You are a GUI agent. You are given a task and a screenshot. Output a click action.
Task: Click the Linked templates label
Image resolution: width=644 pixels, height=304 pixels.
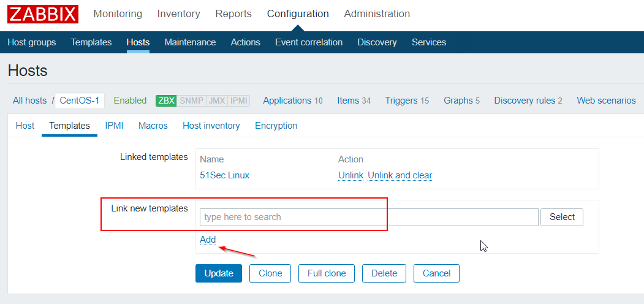point(154,158)
